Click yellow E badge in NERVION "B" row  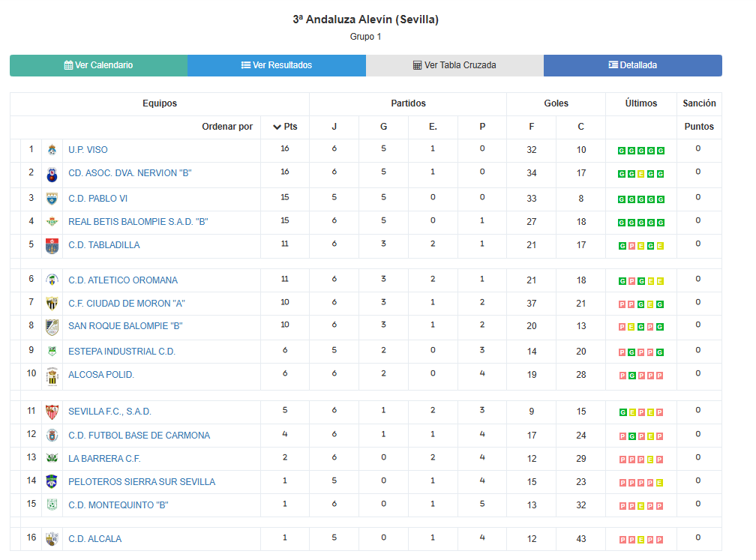click(640, 174)
